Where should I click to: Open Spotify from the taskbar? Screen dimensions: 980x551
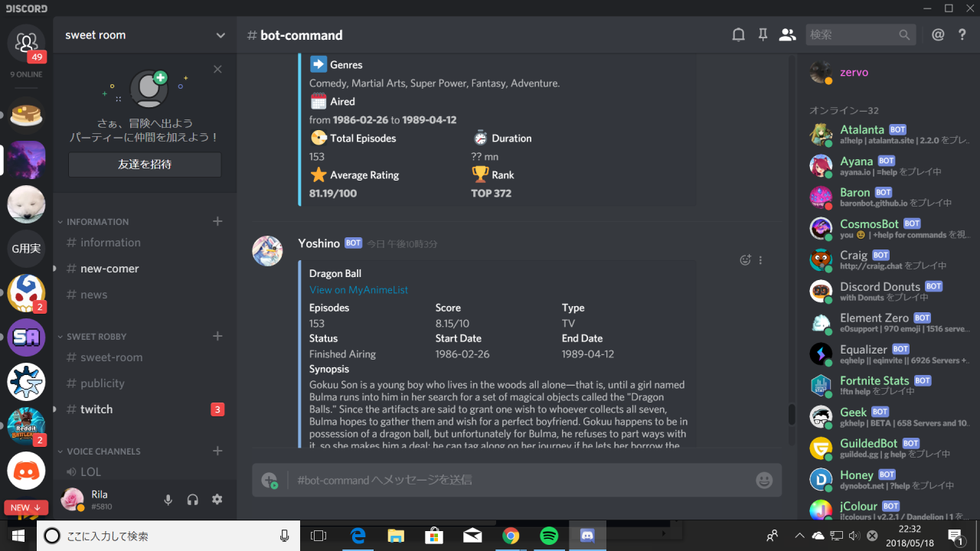pos(549,536)
